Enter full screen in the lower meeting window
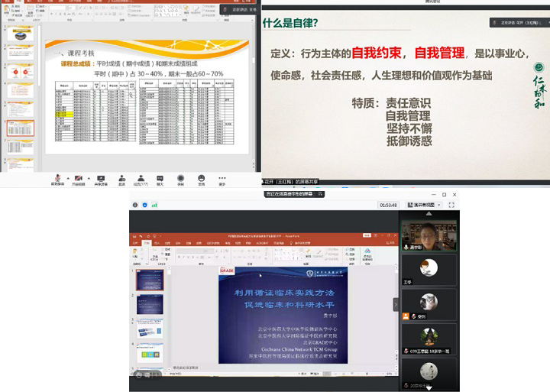The width and height of the screenshot is (550, 392). 451,205
